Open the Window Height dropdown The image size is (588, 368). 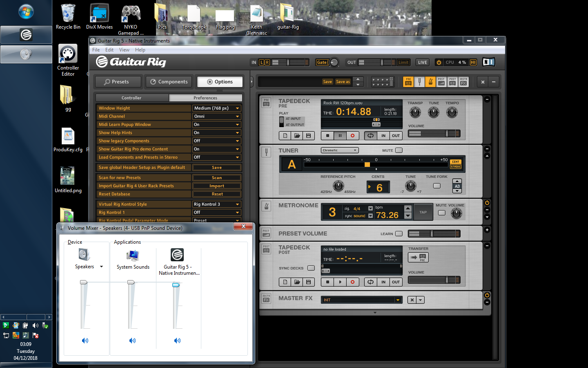pyautogui.click(x=216, y=108)
